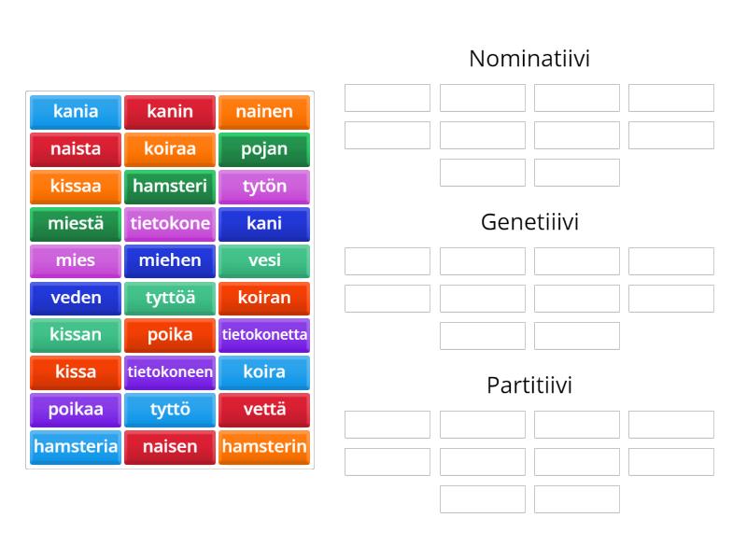This screenshot has height=560, width=747.
Task: Select the 'poikaa' card
Action: pos(75,410)
